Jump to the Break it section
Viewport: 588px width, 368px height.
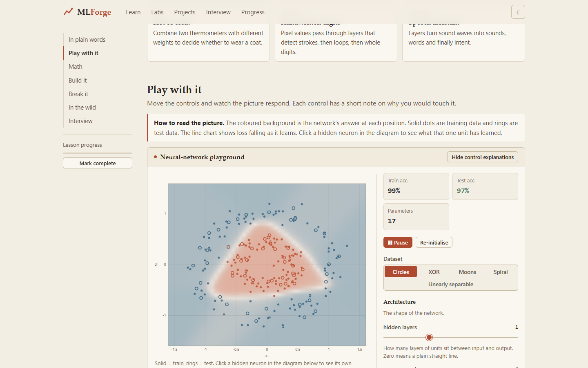[x=78, y=94]
